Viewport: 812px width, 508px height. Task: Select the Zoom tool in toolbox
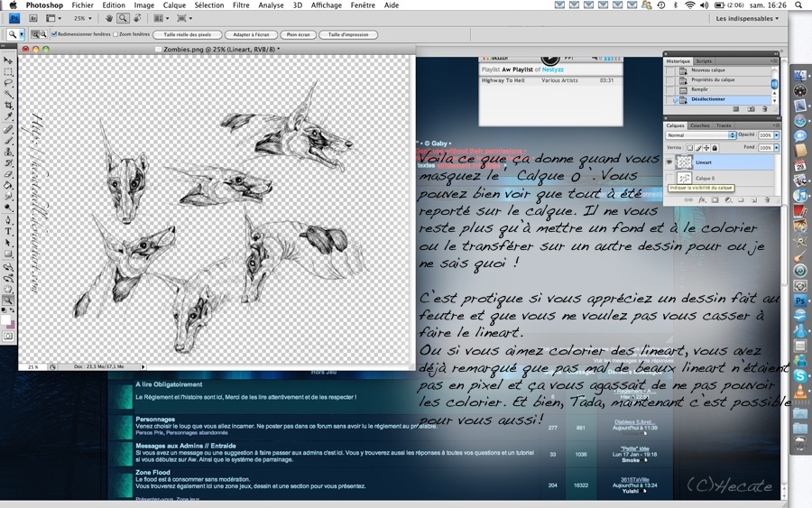coord(8,300)
